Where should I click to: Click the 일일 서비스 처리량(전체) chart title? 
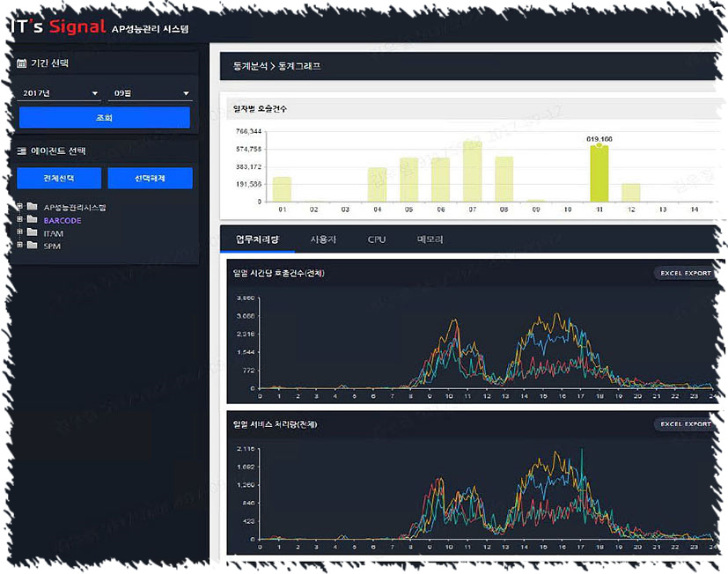pos(275,424)
